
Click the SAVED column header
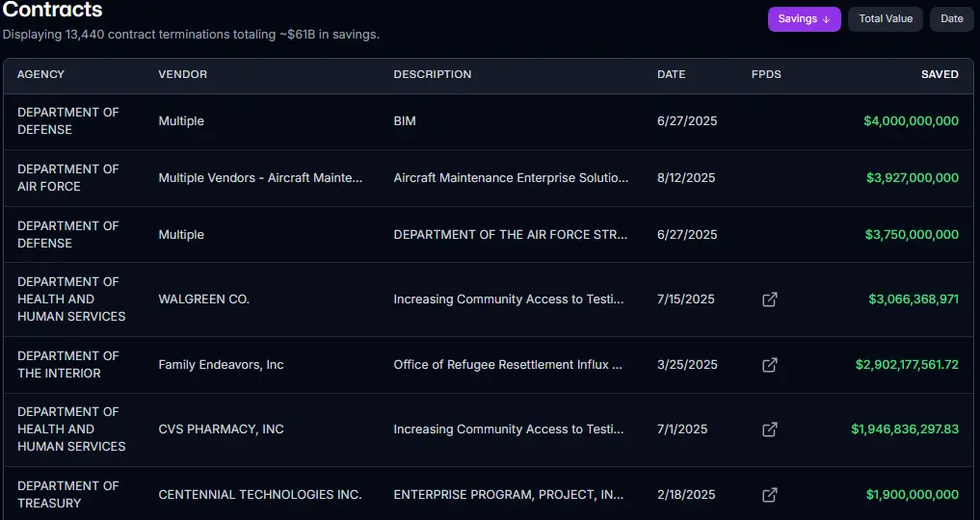point(940,74)
